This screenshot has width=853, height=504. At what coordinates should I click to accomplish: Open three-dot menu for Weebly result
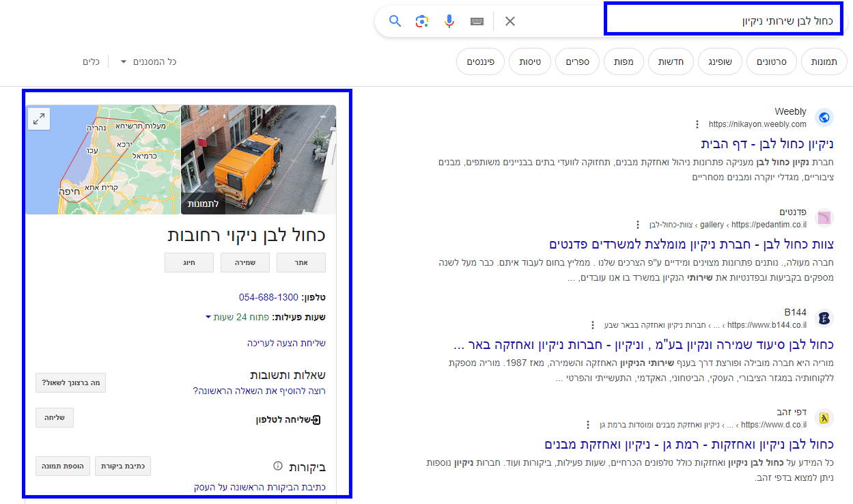(x=697, y=124)
